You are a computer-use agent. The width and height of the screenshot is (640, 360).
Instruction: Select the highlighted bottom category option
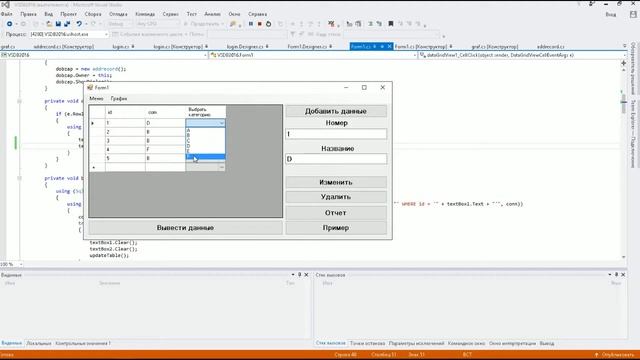[x=205, y=156]
